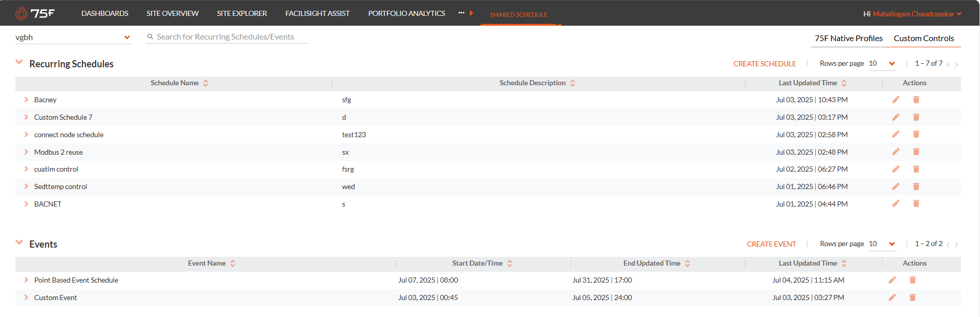This screenshot has width=980, height=317.
Task: Expand the Custom Schedule 7 row
Action: click(x=26, y=117)
